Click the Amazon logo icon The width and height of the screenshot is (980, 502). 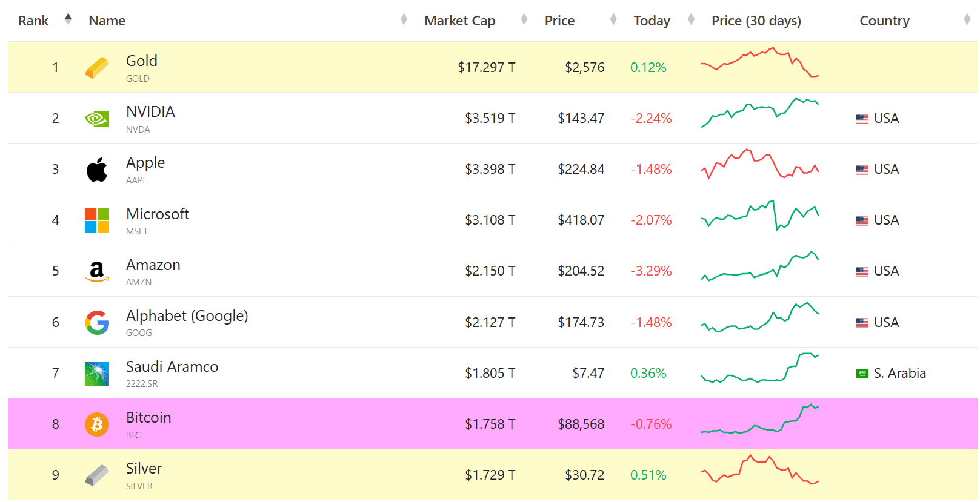pyautogui.click(x=96, y=271)
